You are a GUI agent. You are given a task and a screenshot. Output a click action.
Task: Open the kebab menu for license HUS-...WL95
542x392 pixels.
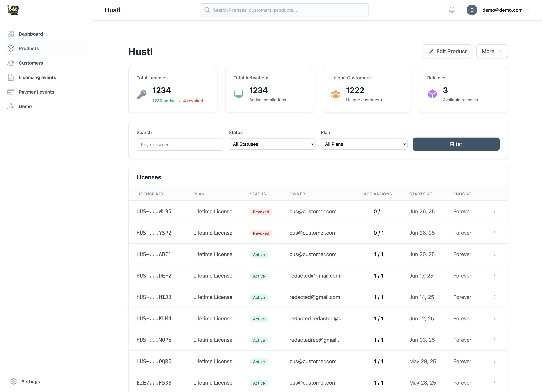[x=495, y=211]
